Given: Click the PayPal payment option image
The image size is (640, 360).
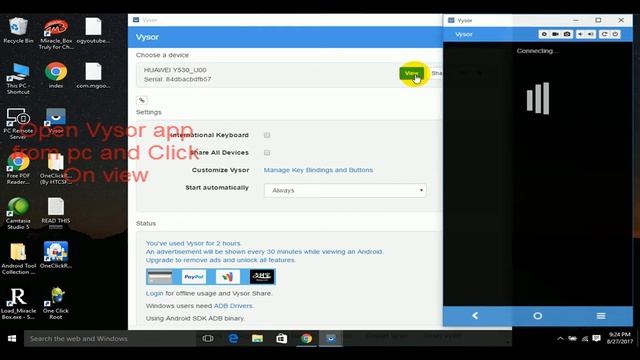Looking at the screenshot, I should pyautogui.click(x=194, y=277).
